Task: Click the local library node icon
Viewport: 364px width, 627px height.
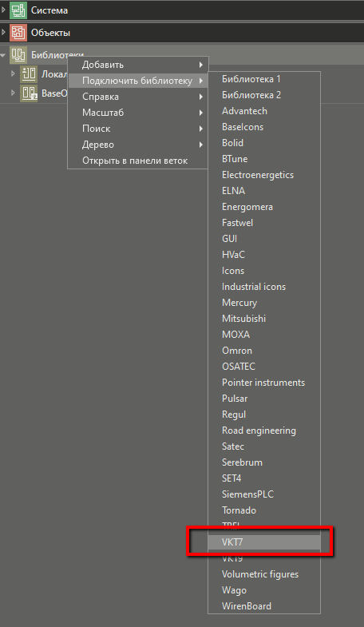Action: (x=29, y=74)
